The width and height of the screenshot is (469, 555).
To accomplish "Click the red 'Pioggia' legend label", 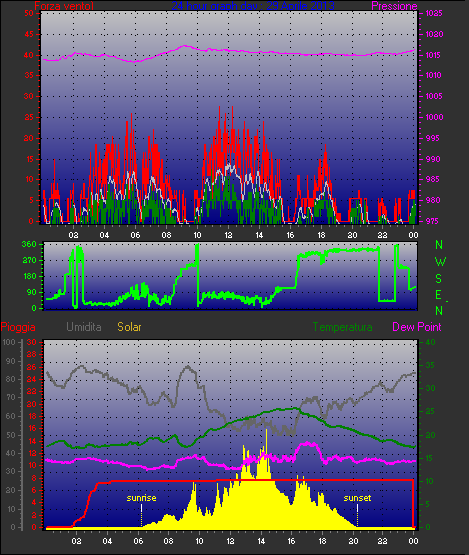I will coord(18,327).
